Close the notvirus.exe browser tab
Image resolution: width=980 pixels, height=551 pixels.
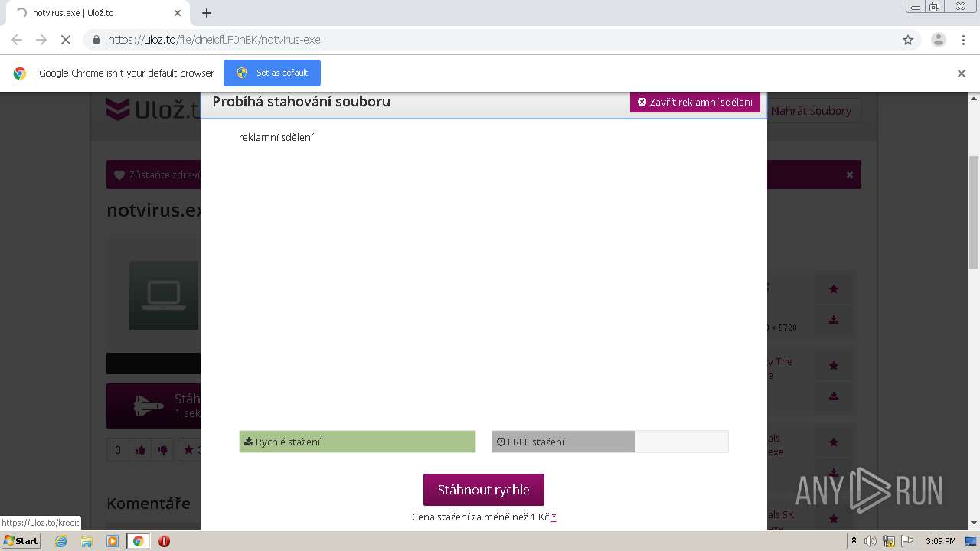178,13
